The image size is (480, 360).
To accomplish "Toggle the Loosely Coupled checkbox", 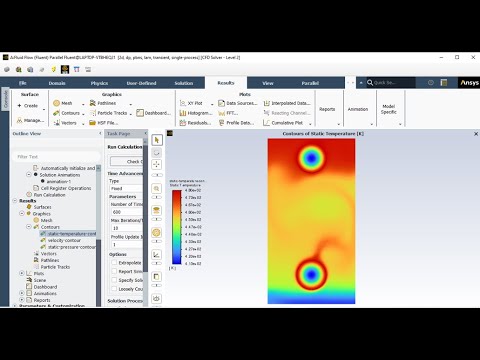I will (x=114, y=289).
